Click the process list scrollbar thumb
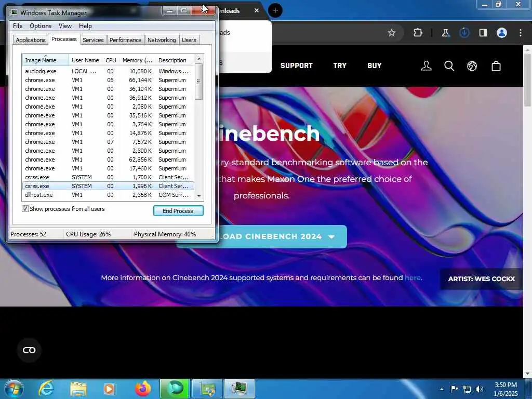The width and height of the screenshot is (532, 399). click(199, 82)
